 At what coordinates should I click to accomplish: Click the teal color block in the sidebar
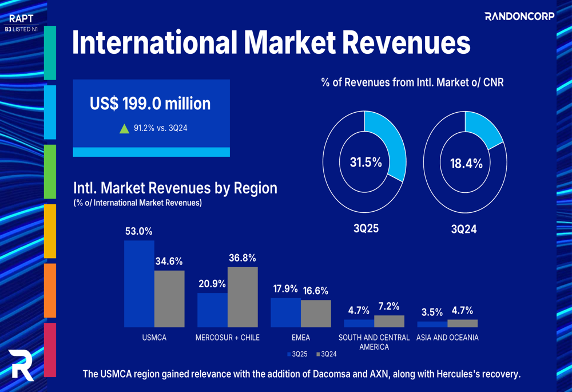tap(50, 53)
